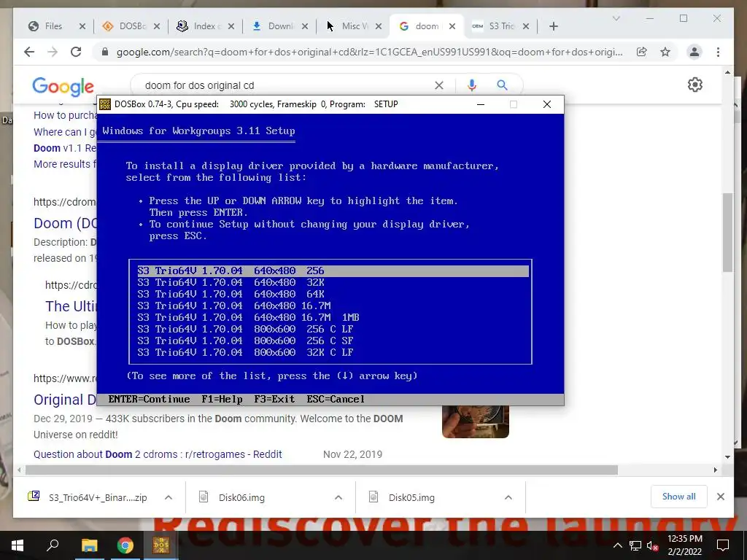Click the Chrome address bar URL

pyautogui.click(x=370, y=52)
